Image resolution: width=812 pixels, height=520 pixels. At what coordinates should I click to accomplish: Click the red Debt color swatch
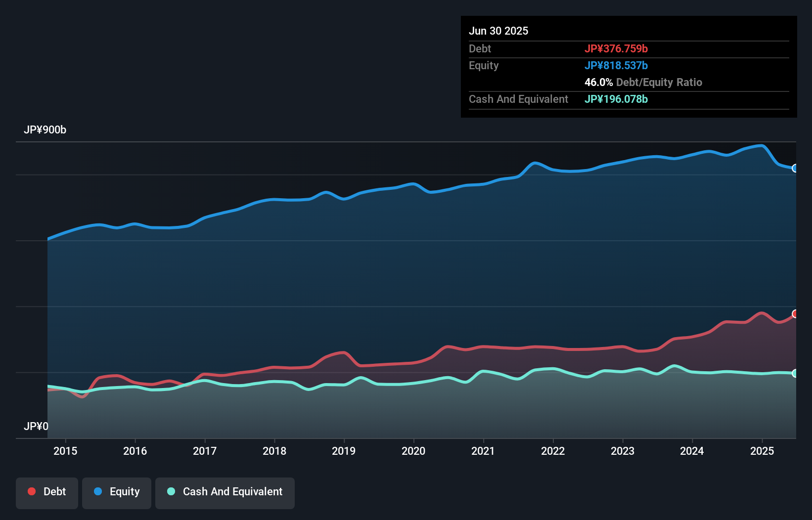click(x=31, y=491)
